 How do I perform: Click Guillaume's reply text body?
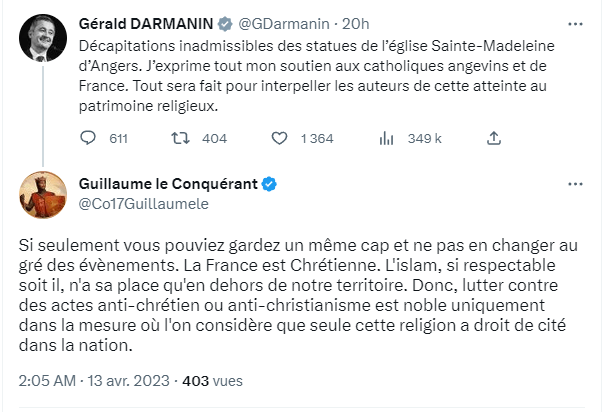click(x=300, y=294)
